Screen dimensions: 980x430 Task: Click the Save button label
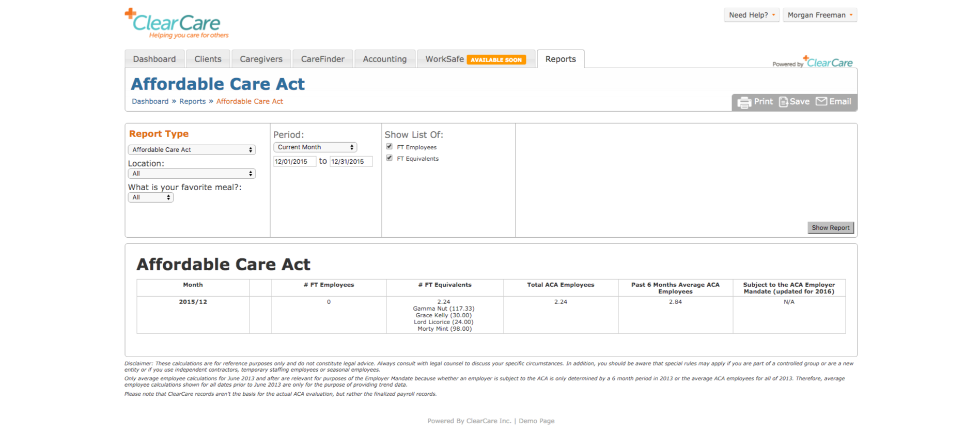pyautogui.click(x=800, y=102)
